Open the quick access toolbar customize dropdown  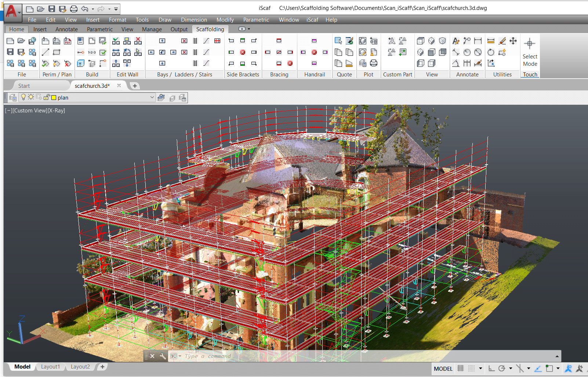(116, 9)
